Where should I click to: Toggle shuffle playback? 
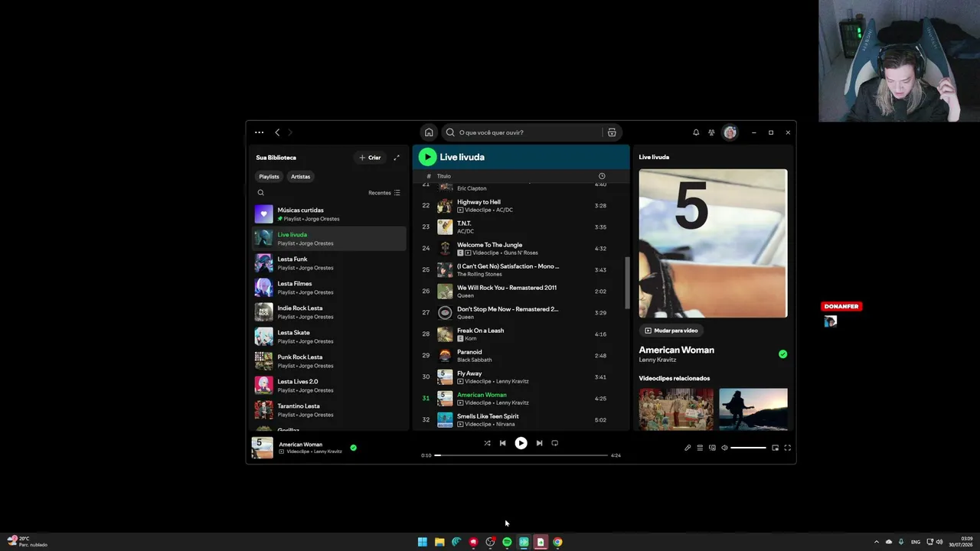487,443
